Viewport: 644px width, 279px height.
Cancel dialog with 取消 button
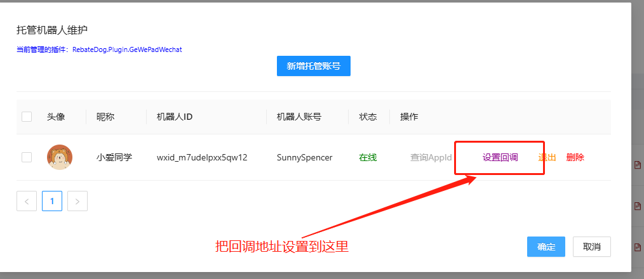(591, 247)
